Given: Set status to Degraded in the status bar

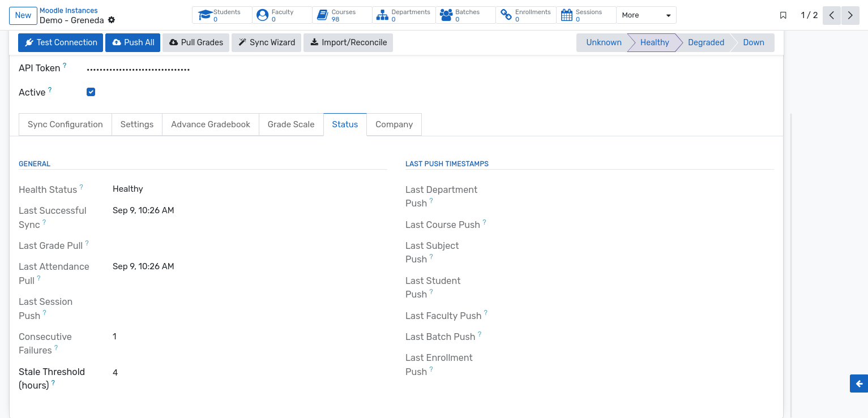Looking at the screenshot, I should click(x=706, y=42).
